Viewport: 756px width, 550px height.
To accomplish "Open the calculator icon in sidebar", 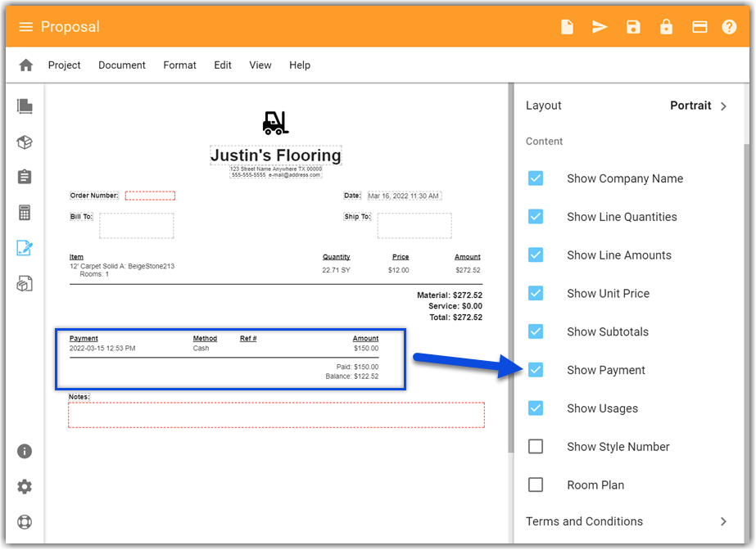I will tap(25, 213).
